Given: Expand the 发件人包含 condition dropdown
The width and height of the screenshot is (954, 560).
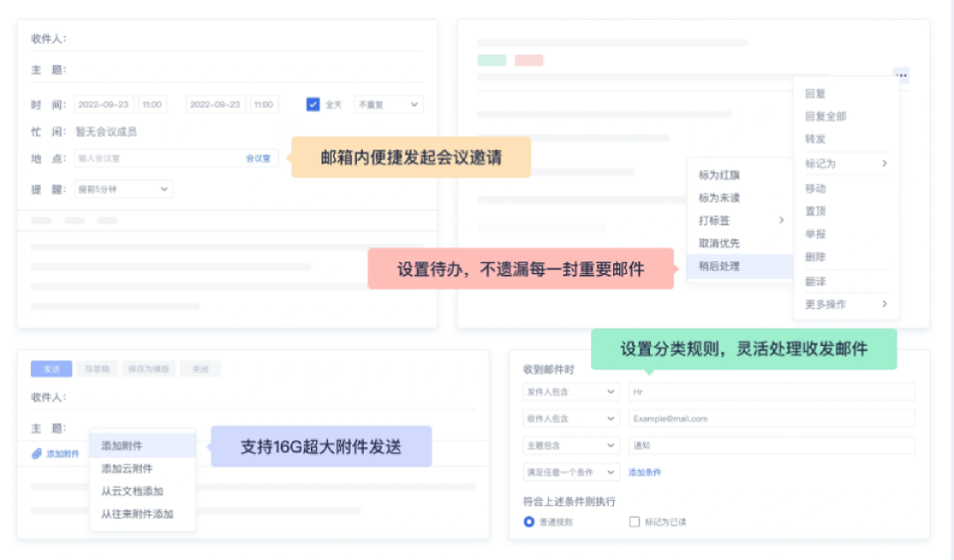Looking at the screenshot, I should 571,391.
